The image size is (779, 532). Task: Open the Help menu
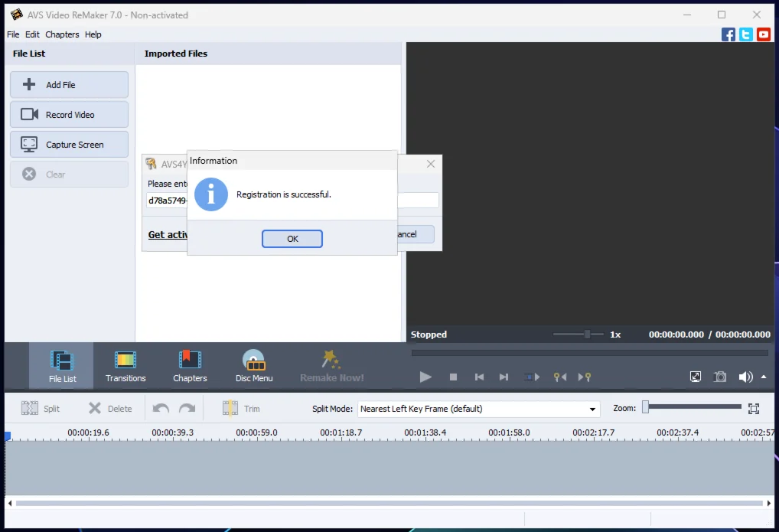click(93, 34)
